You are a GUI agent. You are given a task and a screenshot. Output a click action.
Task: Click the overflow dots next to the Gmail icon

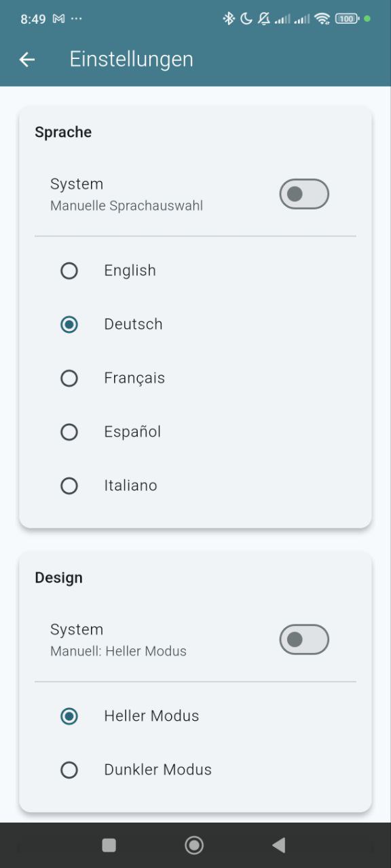click(x=77, y=19)
